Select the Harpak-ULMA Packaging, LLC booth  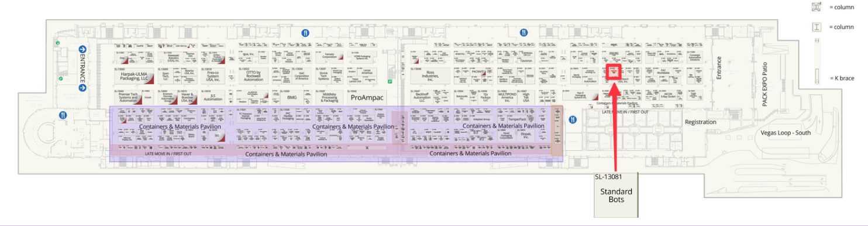click(135, 76)
